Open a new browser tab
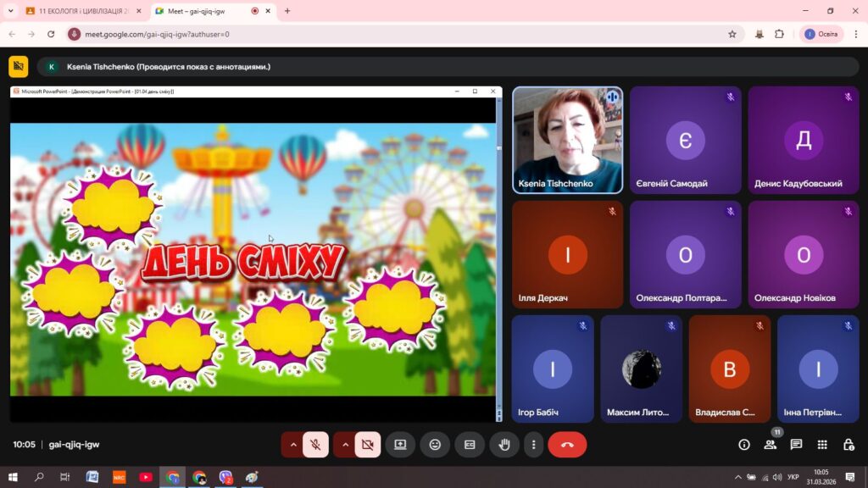This screenshot has width=868, height=488. [x=287, y=11]
